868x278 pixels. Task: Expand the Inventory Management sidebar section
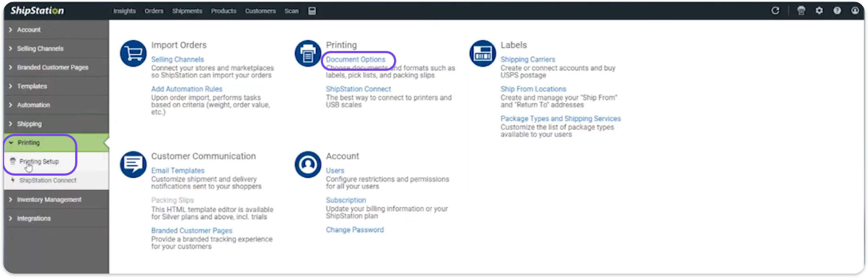click(x=56, y=200)
